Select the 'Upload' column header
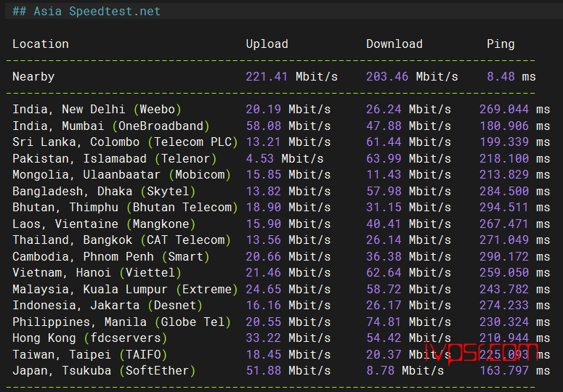 coord(267,44)
